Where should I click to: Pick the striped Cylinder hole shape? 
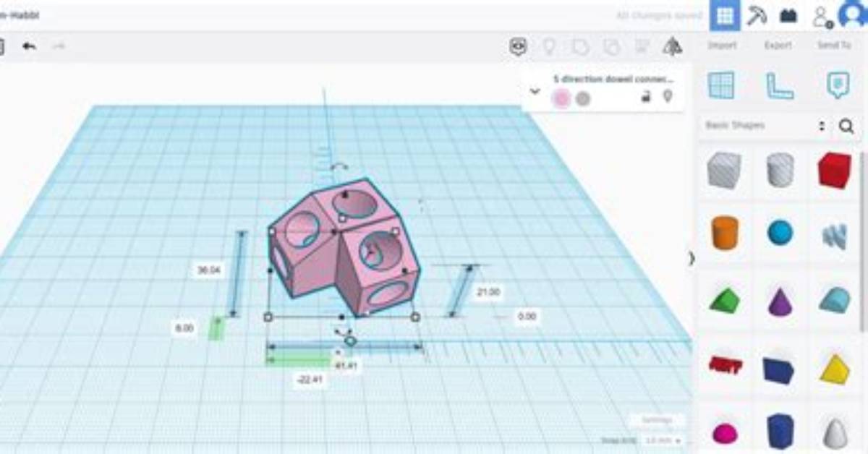pos(780,171)
